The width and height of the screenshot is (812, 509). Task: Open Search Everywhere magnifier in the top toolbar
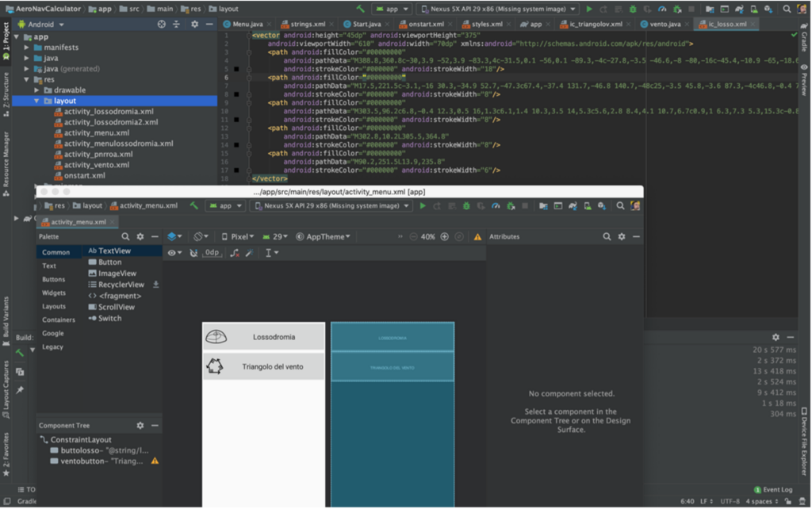pos(787,9)
